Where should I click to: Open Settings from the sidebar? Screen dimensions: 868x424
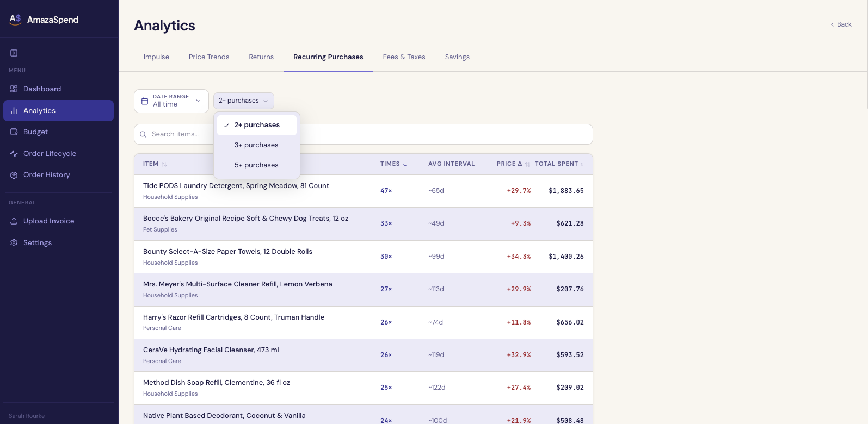click(58, 242)
